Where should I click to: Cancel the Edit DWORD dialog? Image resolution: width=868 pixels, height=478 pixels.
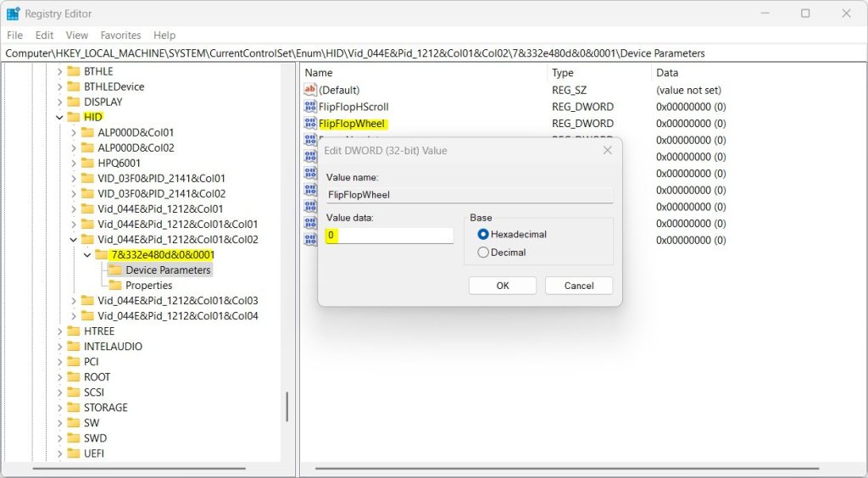click(x=579, y=286)
